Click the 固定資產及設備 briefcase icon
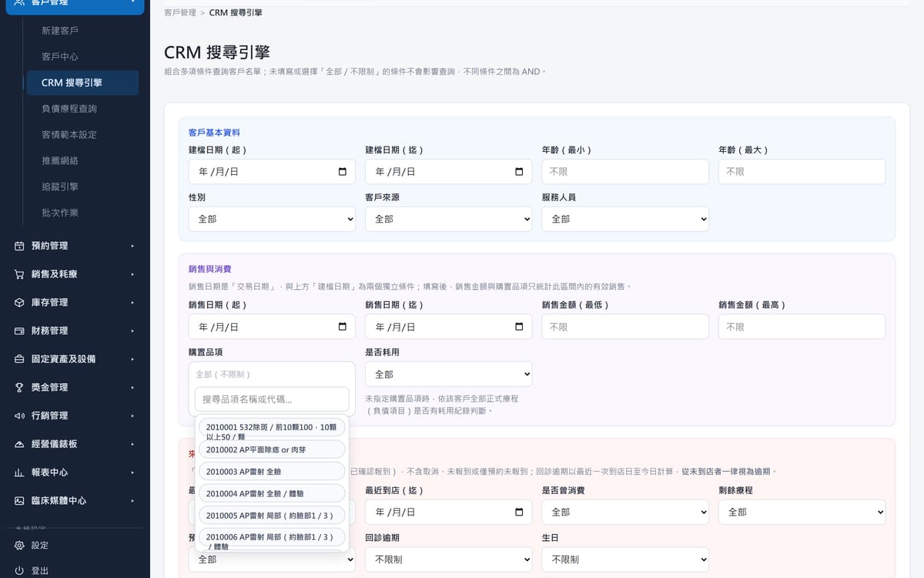This screenshot has height=578, width=924. pos(19,359)
